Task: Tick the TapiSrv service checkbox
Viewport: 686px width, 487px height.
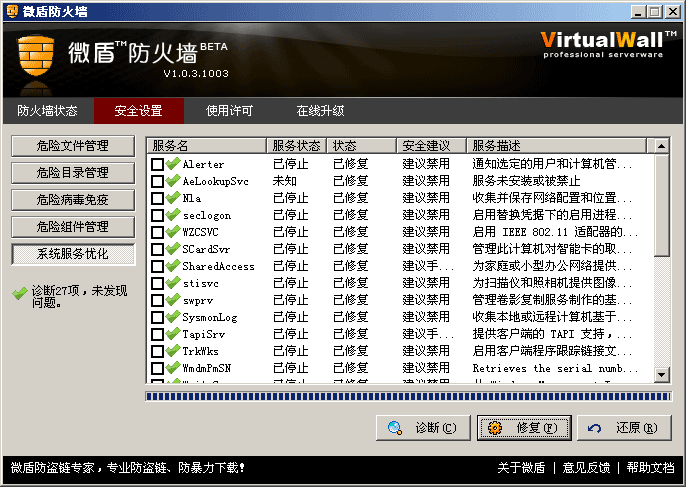Action: (x=158, y=334)
